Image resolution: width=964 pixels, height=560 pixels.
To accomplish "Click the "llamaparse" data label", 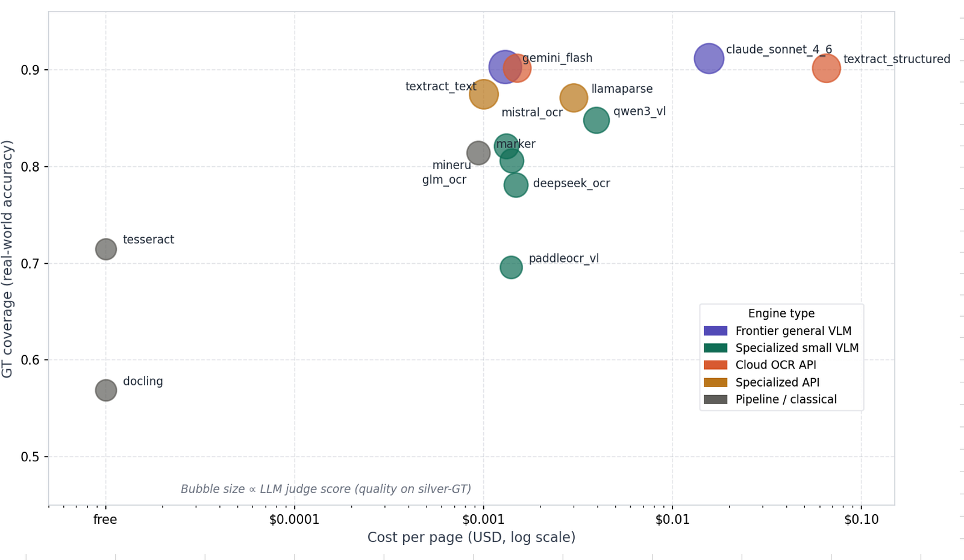I will [622, 89].
